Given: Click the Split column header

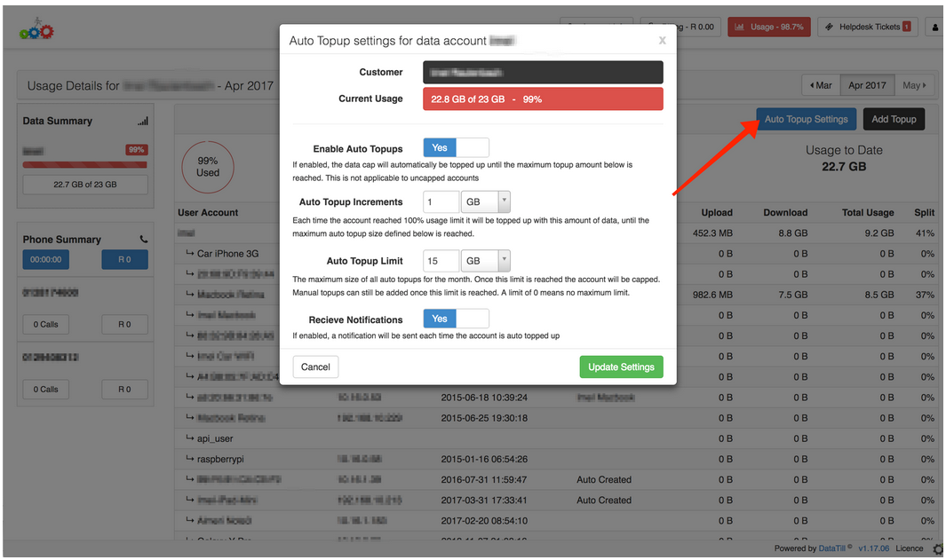Looking at the screenshot, I should coord(924,213).
